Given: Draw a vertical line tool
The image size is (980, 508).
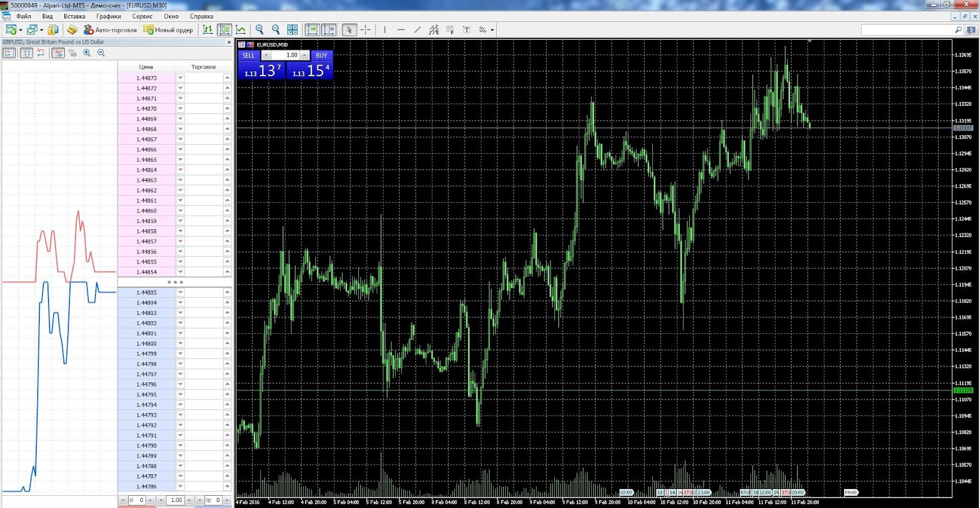Looking at the screenshot, I should (x=385, y=29).
